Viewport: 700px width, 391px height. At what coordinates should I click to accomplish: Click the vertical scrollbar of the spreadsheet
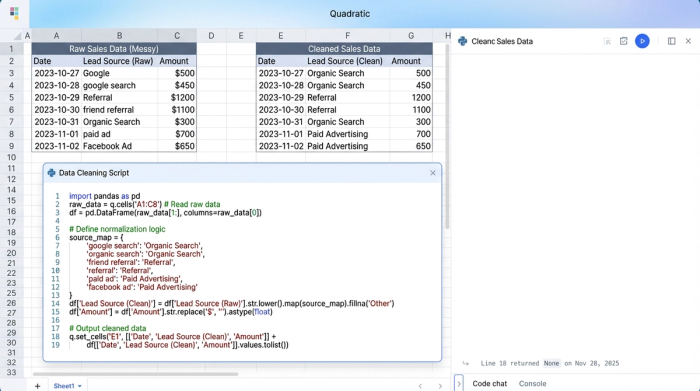coord(447,136)
